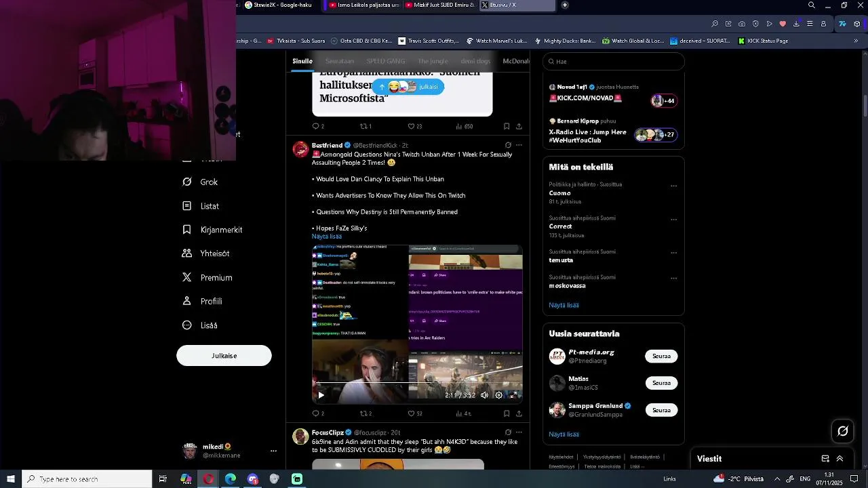The height and width of the screenshot is (488, 868).
Task: Click Näytä lisää under trends
Action: pyautogui.click(x=564, y=305)
